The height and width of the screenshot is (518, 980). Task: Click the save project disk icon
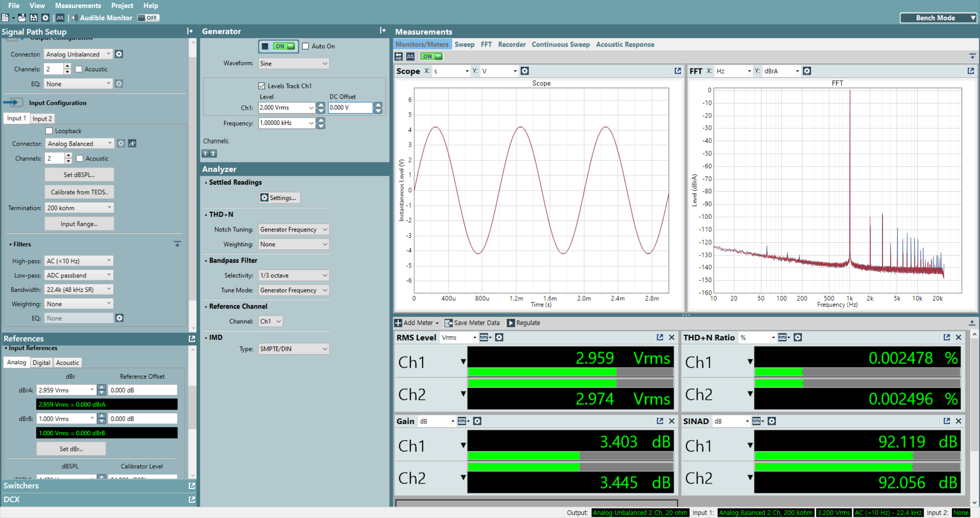point(34,18)
